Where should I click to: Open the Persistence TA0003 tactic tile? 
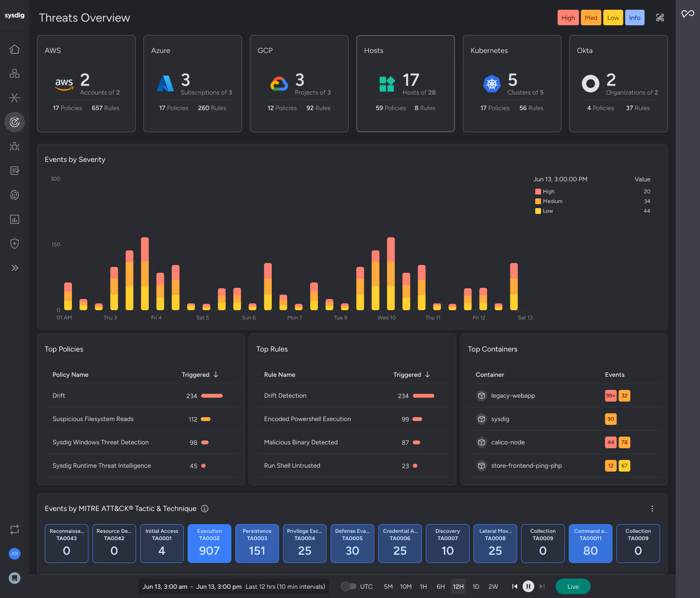[257, 544]
